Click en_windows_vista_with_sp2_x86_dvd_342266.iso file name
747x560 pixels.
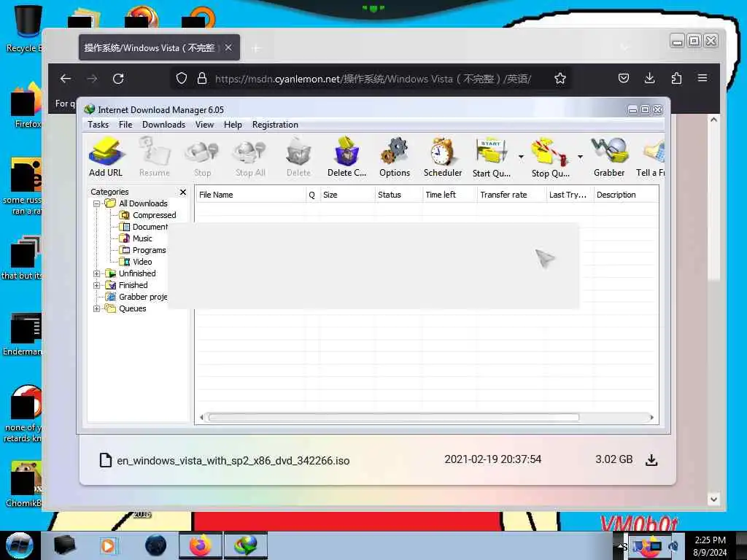click(233, 461)
